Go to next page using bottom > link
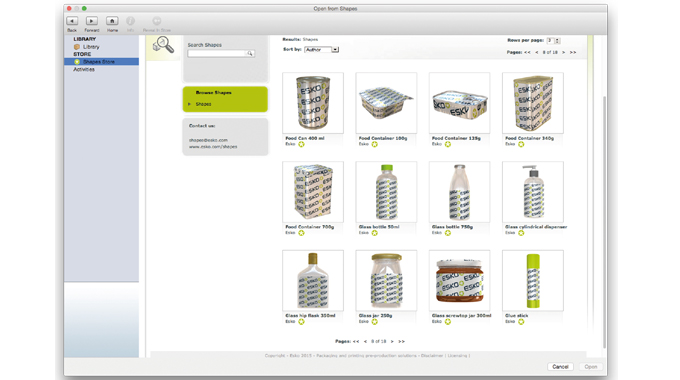This screenshot has width=680, height=380. pyautogui.click(x=392, y=341)
